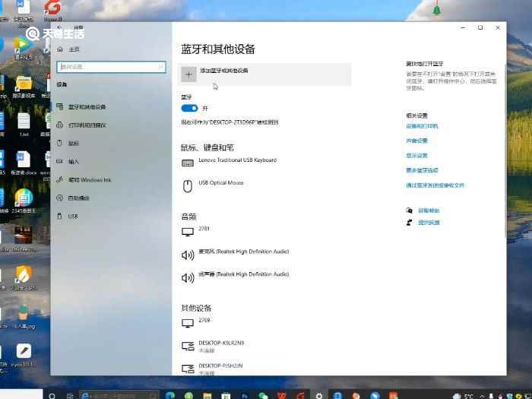The width and height of the screenshot is (532, 399).
Task: Turn off the 蓝牙 toggle switch
Action: [x=189, y=108]
